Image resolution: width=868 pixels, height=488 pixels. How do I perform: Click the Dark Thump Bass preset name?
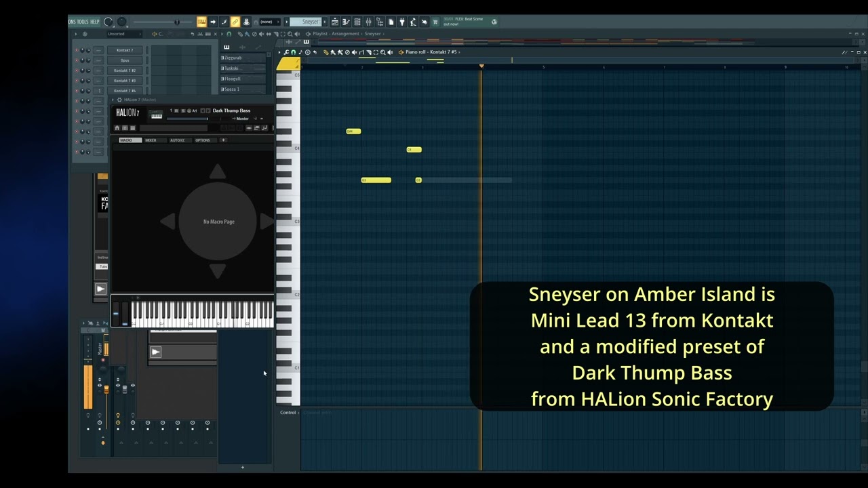(231, 110)
